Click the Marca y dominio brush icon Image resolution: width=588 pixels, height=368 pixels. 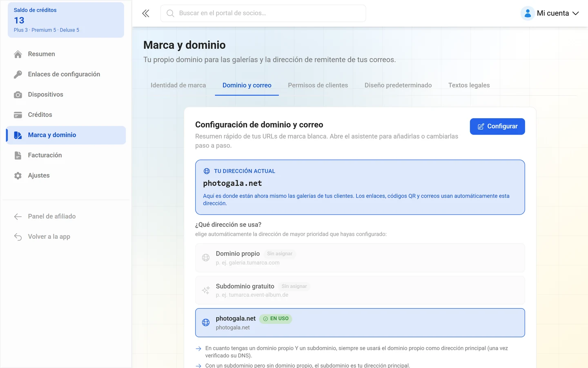coord(18,135)
